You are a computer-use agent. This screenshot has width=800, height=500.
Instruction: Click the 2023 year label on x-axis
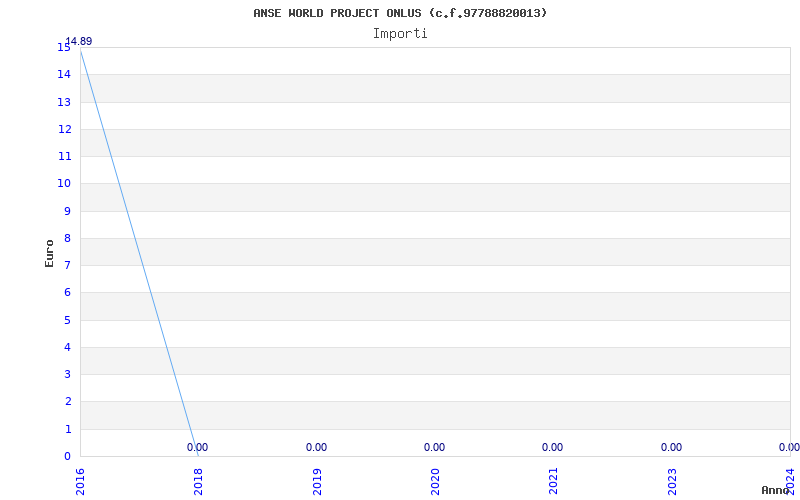pyautogui.click(x=672, y=482)
